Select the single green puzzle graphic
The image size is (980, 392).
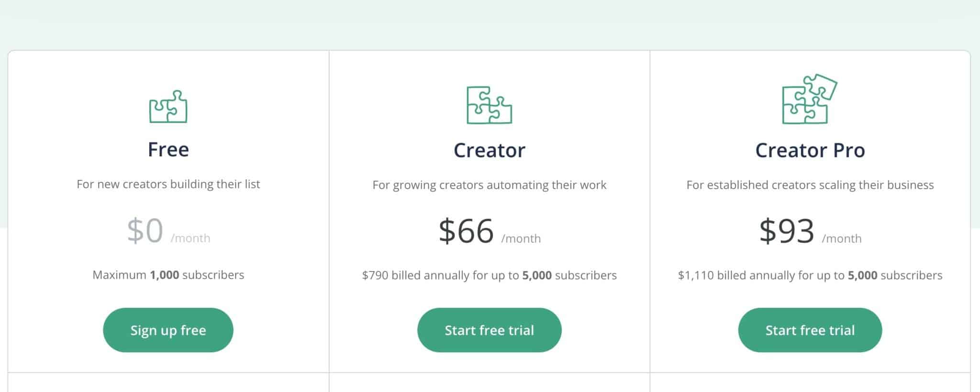point(168,107)
